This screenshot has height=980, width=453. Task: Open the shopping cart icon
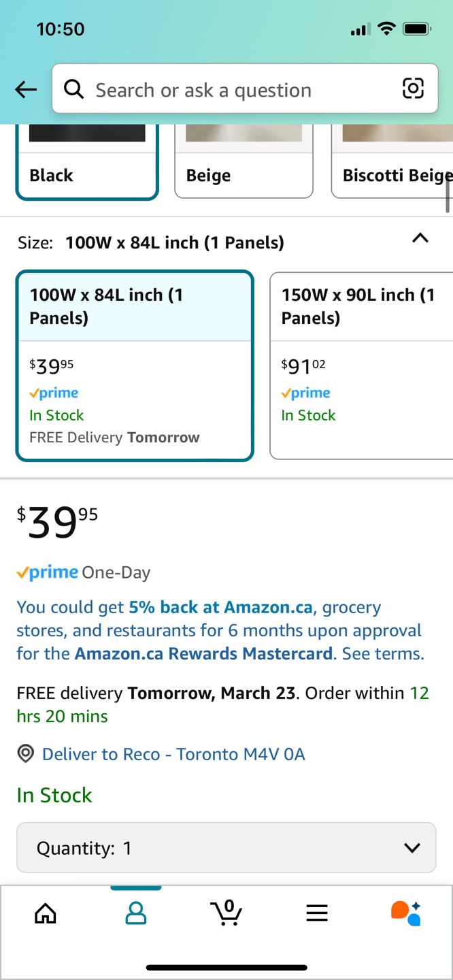(x=227, y=913)
